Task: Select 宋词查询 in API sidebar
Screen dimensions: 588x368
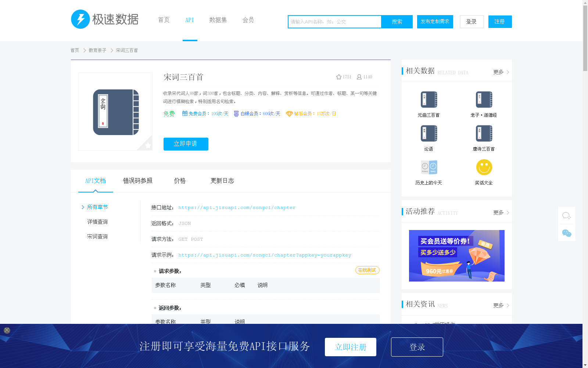Action: (97, 237)
